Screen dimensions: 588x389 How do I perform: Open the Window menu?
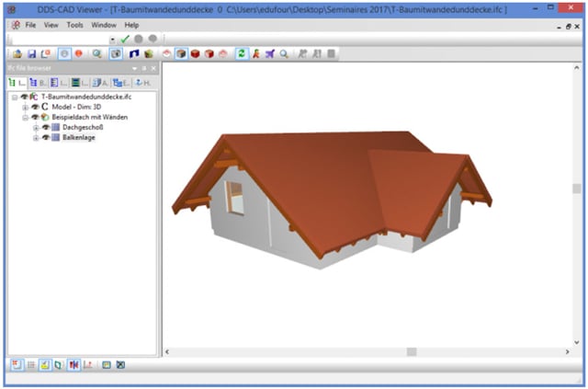(x=104, y=25)
